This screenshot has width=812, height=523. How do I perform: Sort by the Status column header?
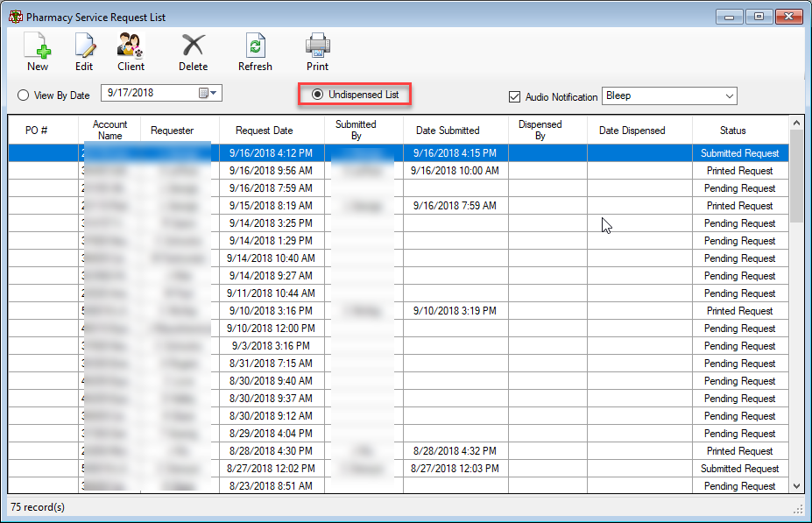click(732, 131)
